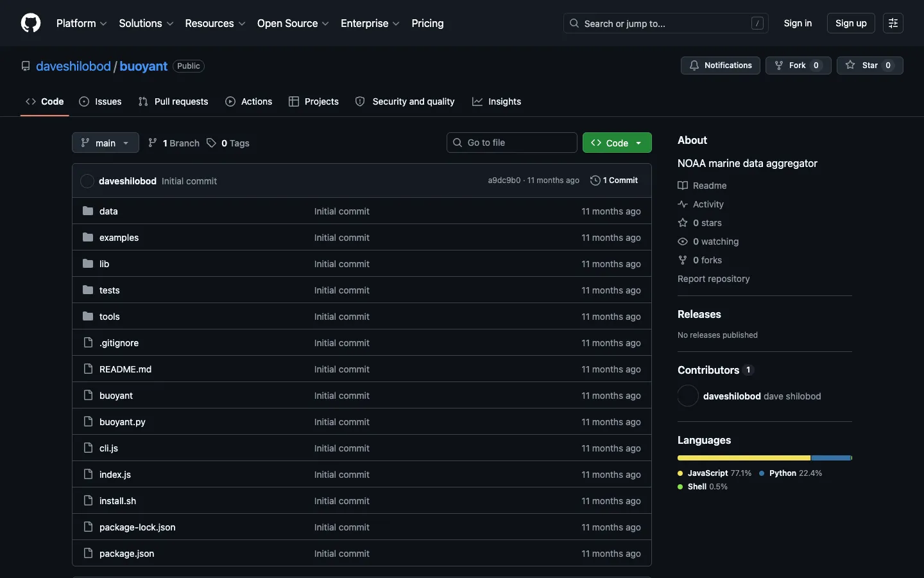Select the Code tab
The width and height of the screenshot is (924, 578).
pyautogui.click(x=45, y=101)
